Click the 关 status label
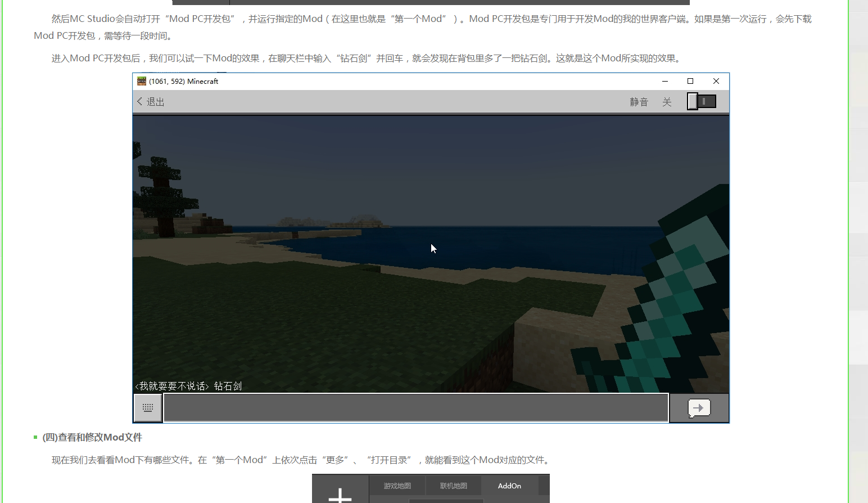This screenshot has width=868, height=503. [x=667, y=102]
